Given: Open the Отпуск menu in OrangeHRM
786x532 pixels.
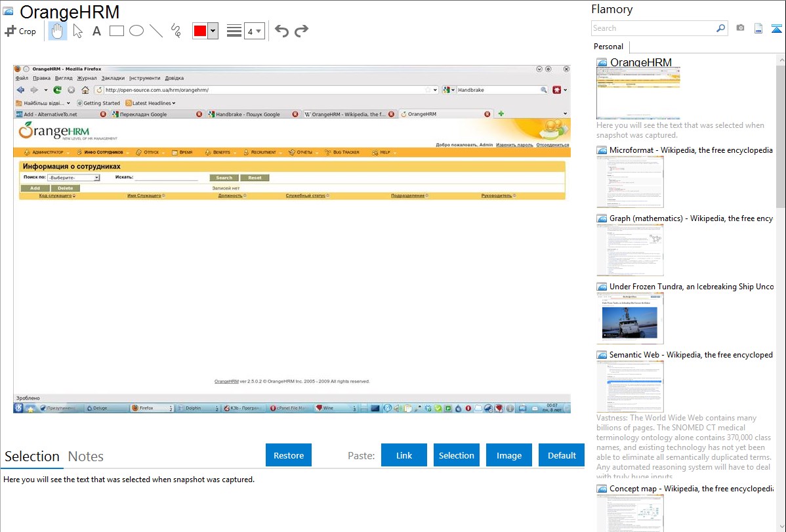Looking at the screenshot, I should [151, 152].
